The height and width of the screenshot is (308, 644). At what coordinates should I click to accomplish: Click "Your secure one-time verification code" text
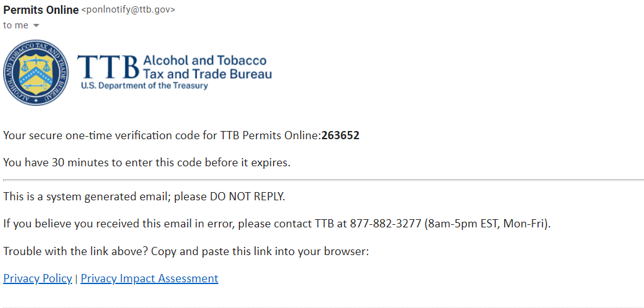click(110, 135)
